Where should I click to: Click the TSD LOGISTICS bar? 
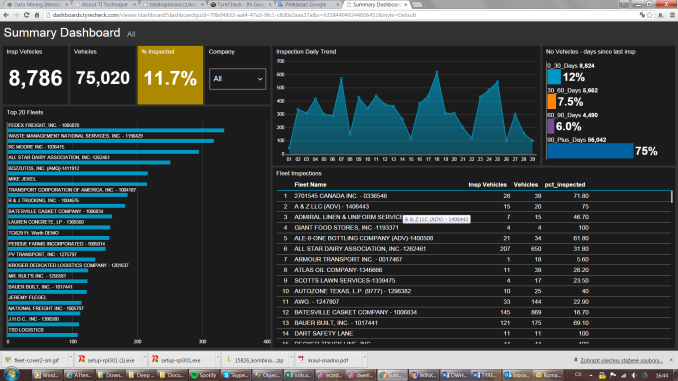pyautogui.click(x=43, y=335)
